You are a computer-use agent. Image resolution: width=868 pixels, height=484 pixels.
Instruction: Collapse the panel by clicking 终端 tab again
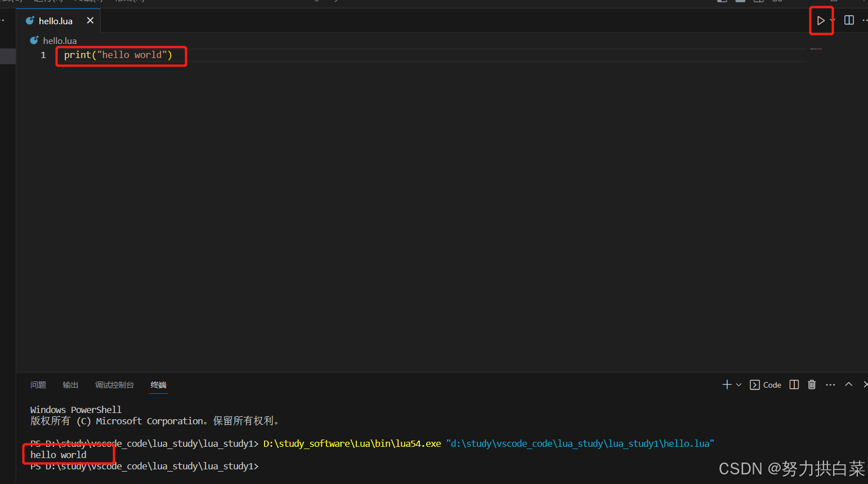[x=158, y=385]
